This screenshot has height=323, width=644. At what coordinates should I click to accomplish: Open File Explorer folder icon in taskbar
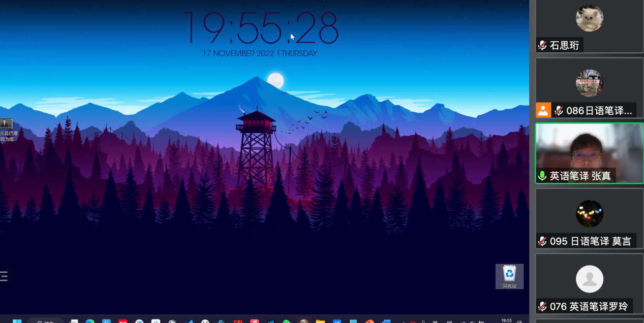click(x=320, y=321)
